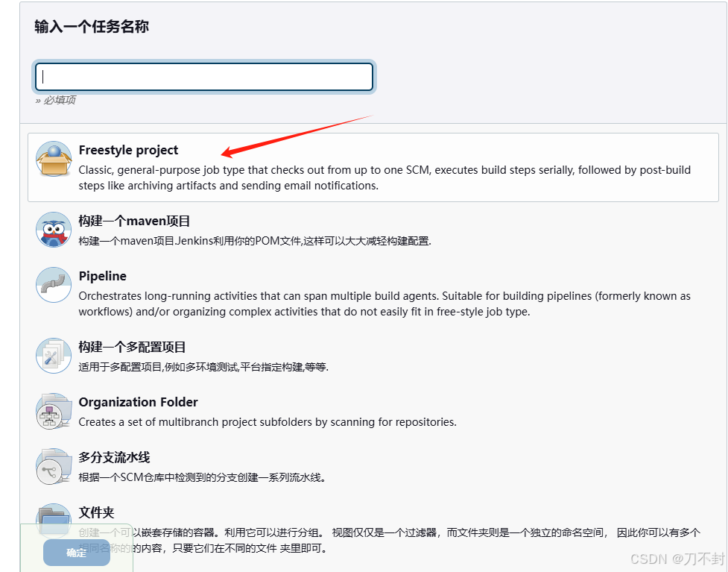Select the Freestyle project title
Screen dimensions: 728x572
coord(128,150)
